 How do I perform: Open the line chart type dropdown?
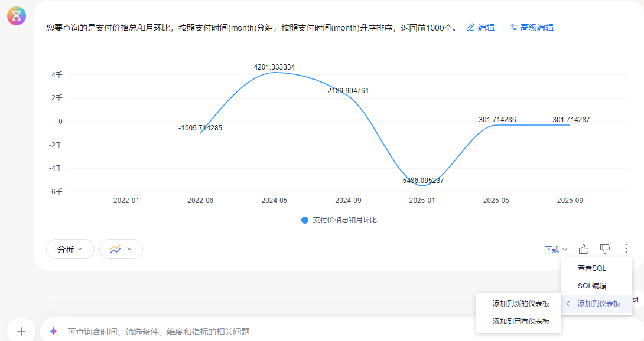pyautogui.click(x=121, y=249)
